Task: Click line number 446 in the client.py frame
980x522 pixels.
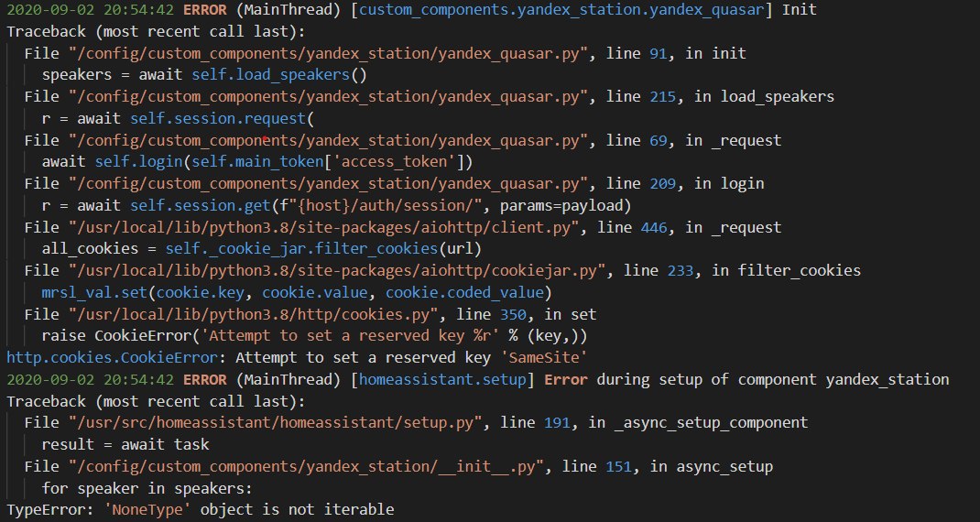Action: click(654, 227)
